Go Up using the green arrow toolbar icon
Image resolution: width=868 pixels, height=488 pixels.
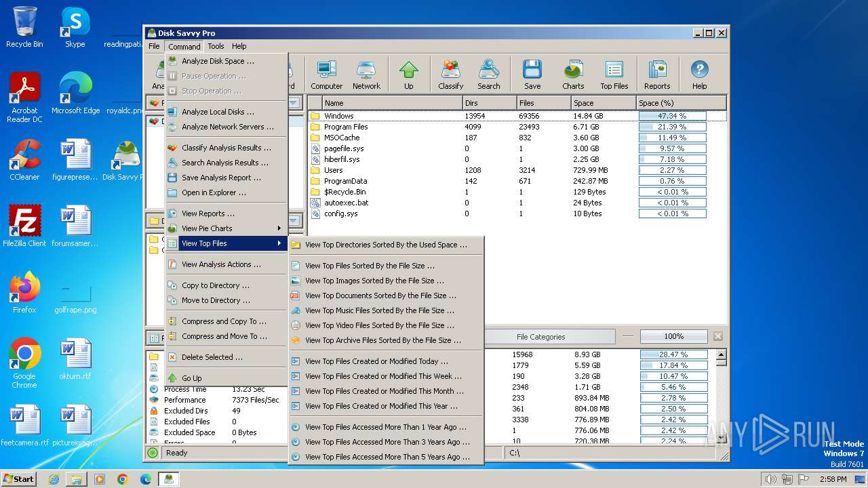pos(408,75)
